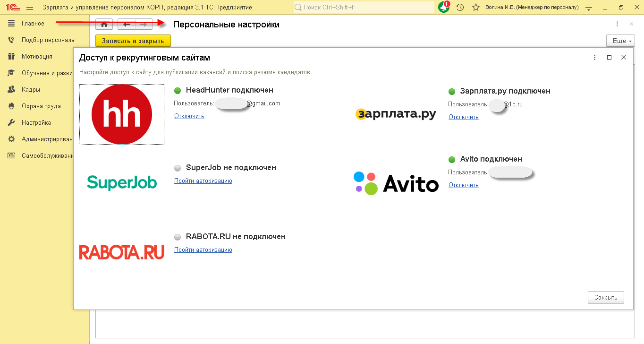The height and width of the screenshot is (344, 644).
Task: Disconnect HeadHunter via Отключить link
Action: click(189, 116)
